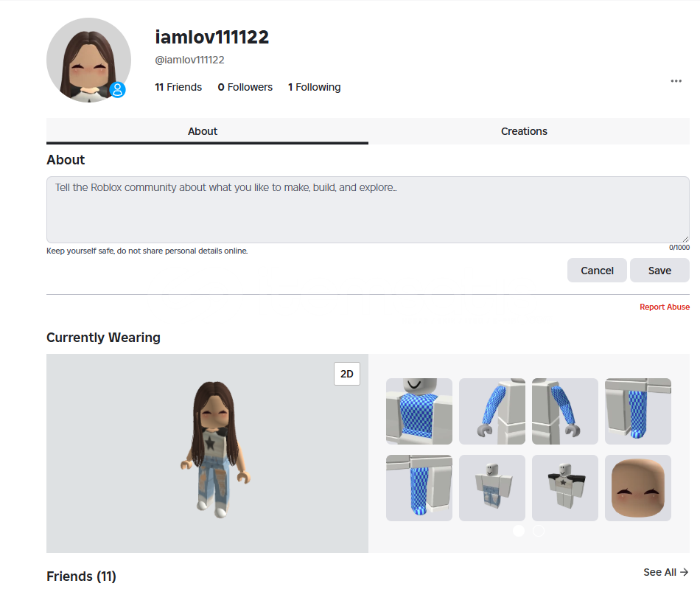Open the blushing face head item
This screenshot has height=592, width=700.
[638, 488]
